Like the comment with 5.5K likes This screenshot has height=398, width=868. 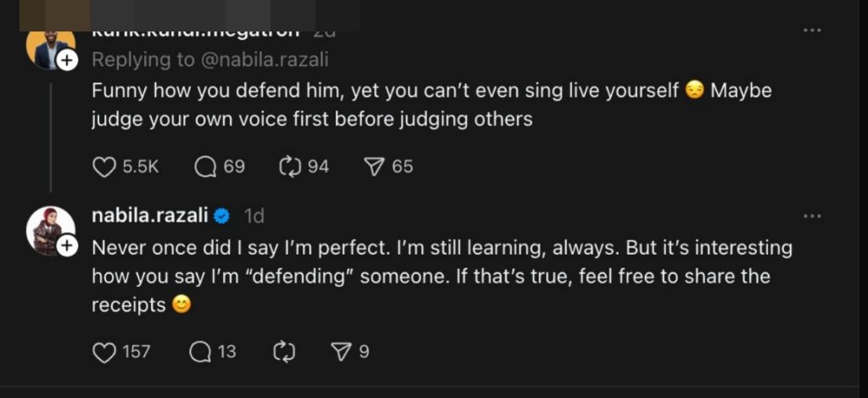click(104, 167)
